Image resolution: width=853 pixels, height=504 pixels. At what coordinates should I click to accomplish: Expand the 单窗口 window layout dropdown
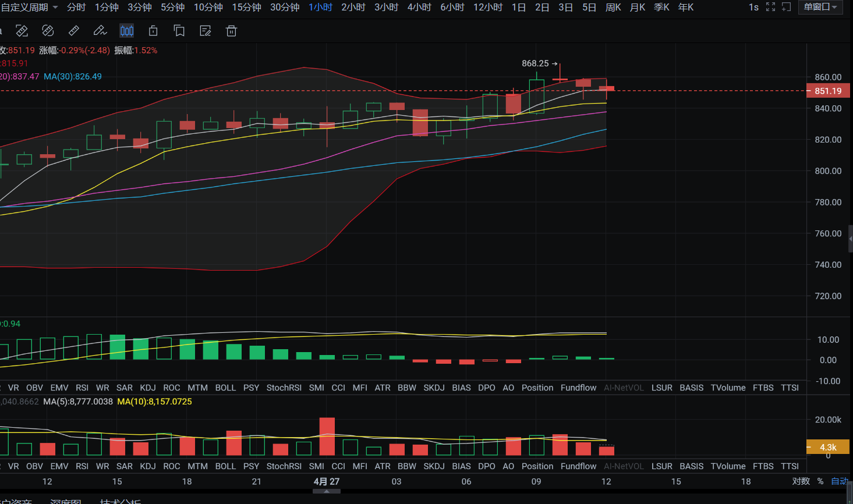pyautogui.click(x=820, y=7)
